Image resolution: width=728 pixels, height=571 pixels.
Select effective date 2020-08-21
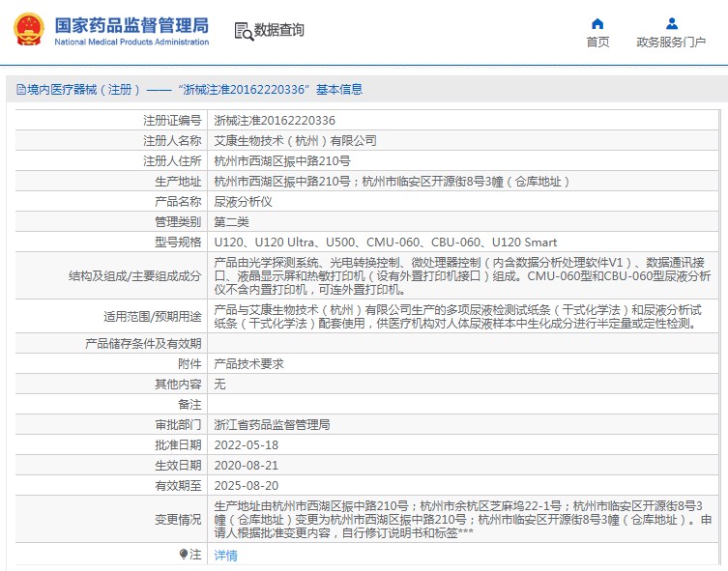point(247,466)
